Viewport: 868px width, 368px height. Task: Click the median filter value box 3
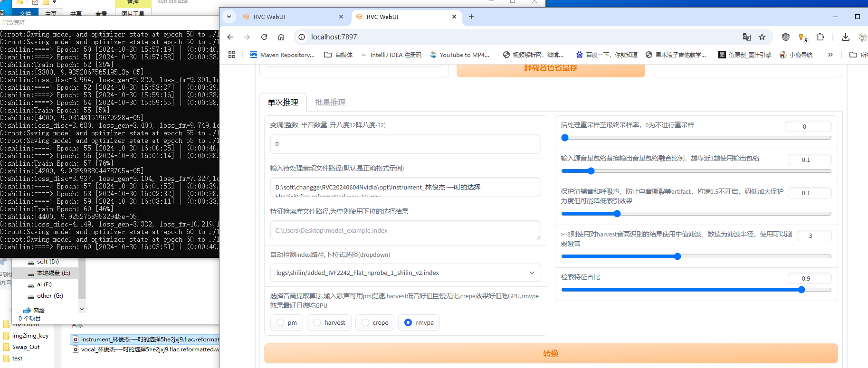(x=814, y=236)
